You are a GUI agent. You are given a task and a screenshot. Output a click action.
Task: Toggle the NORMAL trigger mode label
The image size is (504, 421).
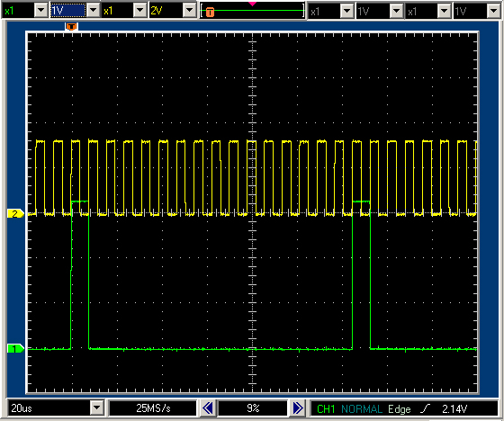tap(361, 408)
